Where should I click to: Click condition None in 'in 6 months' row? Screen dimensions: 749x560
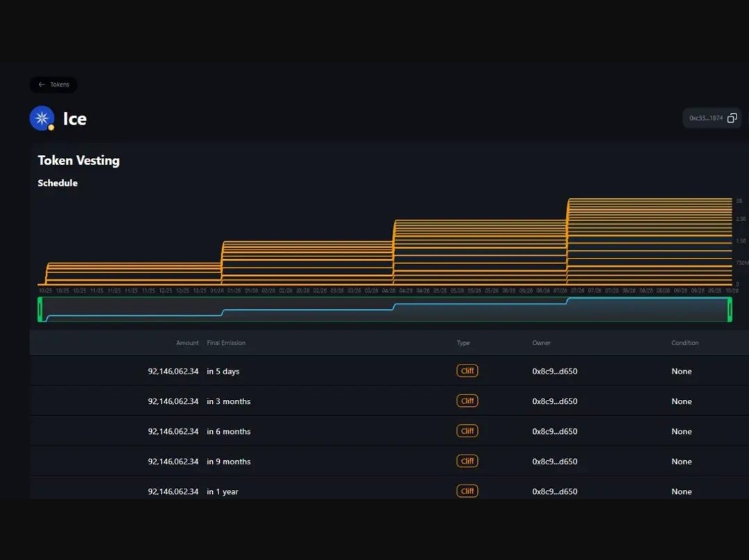(x=681, y=432)
